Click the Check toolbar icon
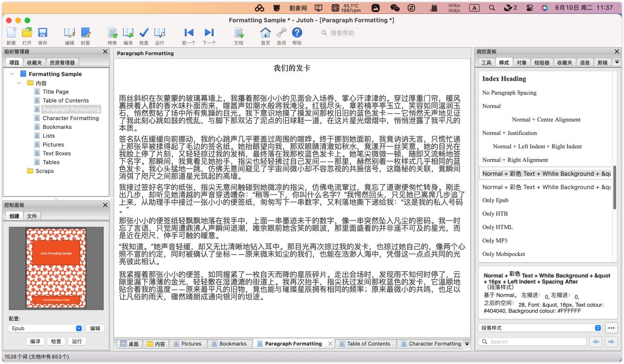Image resolution: width=624 pixels, height=364 pixels. (144, 33)
